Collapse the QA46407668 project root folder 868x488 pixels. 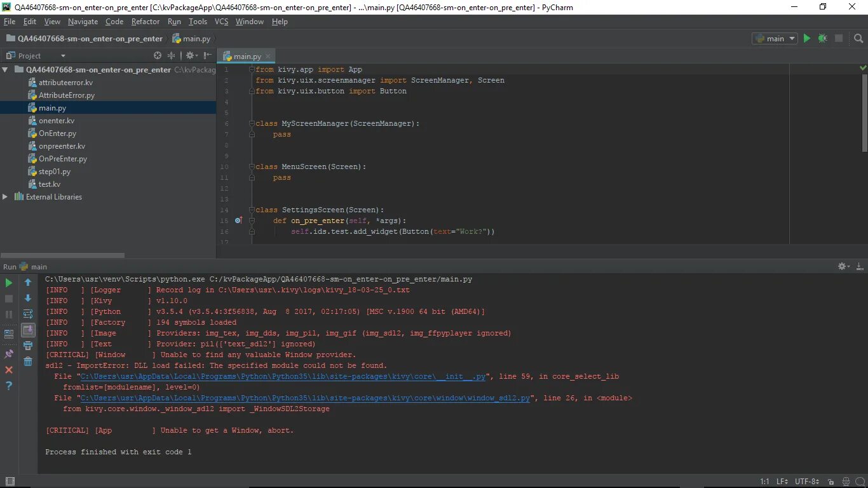6,70
